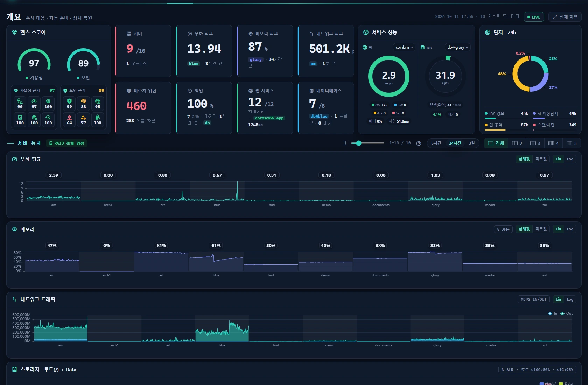The height and width of the screenshot is (385, 588).
Task: Open the % 사용 selector in 메모리 panel
Action: 503,229
